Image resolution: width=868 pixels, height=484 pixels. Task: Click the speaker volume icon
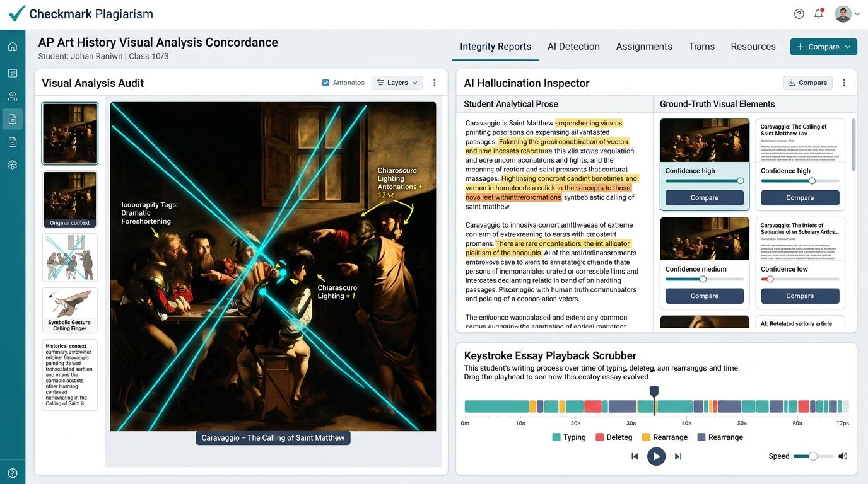pyautogui.click(x=843, y=456)
